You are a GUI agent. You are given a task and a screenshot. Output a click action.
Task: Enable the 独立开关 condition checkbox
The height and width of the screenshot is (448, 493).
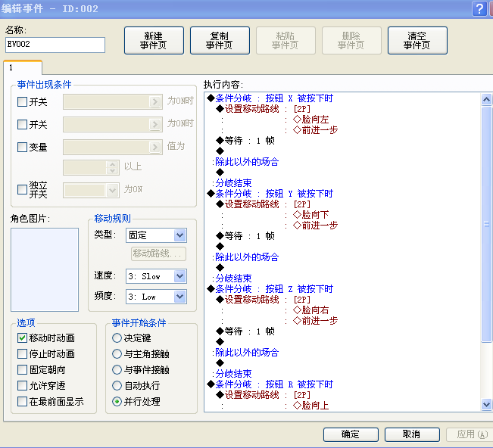[x=22, y=189]
